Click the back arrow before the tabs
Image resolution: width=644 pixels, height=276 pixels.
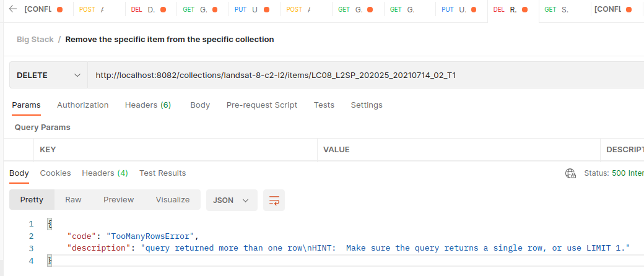(x=13, y=9)
